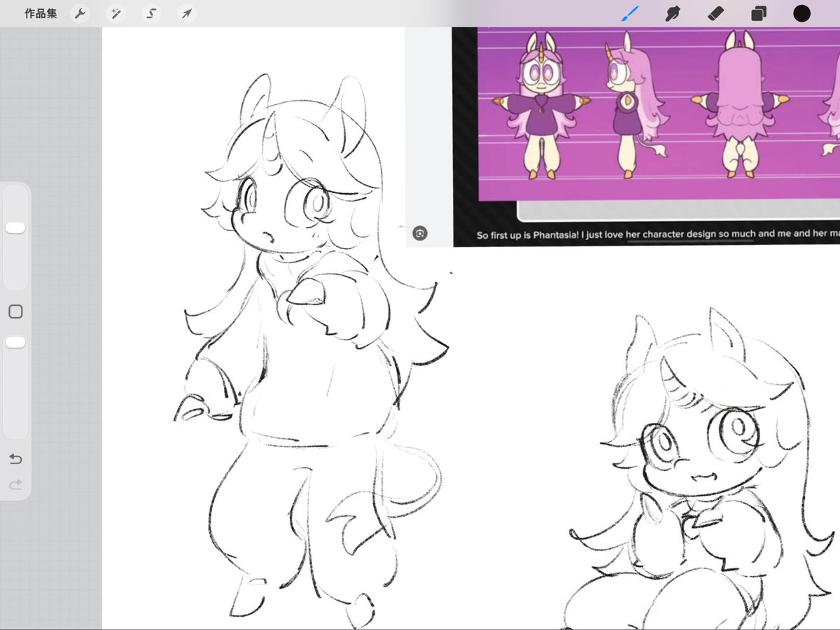This screenshot has width=840, height=630.
Task: Select the Brush tool
Action: 631,13
